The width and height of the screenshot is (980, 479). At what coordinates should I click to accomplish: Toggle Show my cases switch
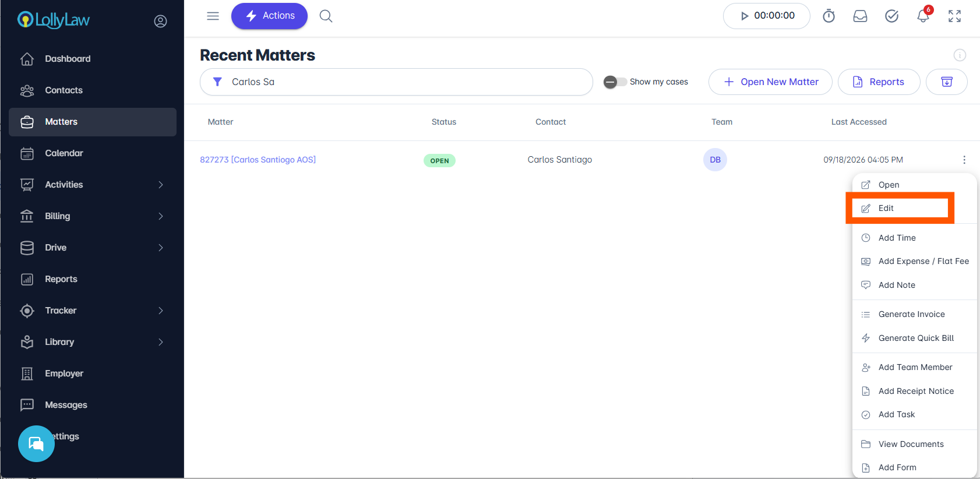tap(615, 82)
